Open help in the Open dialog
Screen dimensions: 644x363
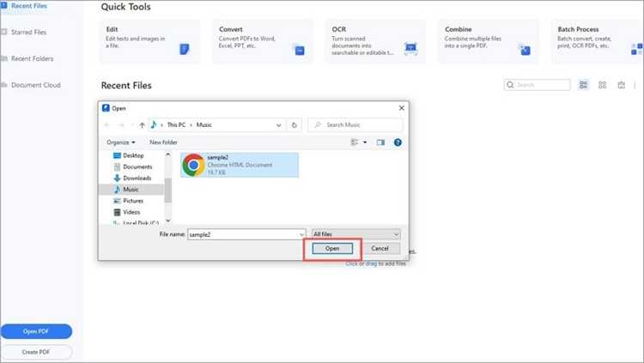[x=398, y=142]
